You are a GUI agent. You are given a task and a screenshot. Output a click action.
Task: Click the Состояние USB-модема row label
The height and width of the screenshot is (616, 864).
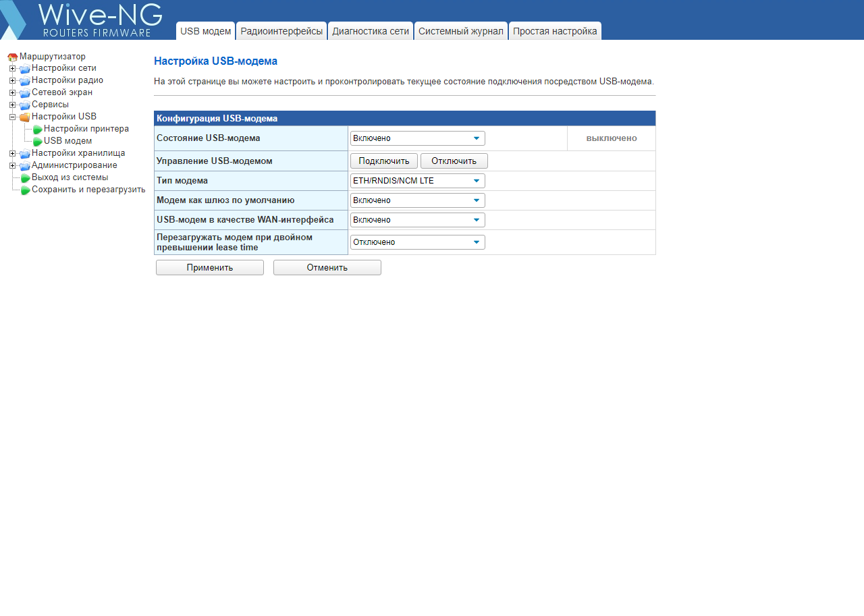pyautogui.click(x=209, y=138)
